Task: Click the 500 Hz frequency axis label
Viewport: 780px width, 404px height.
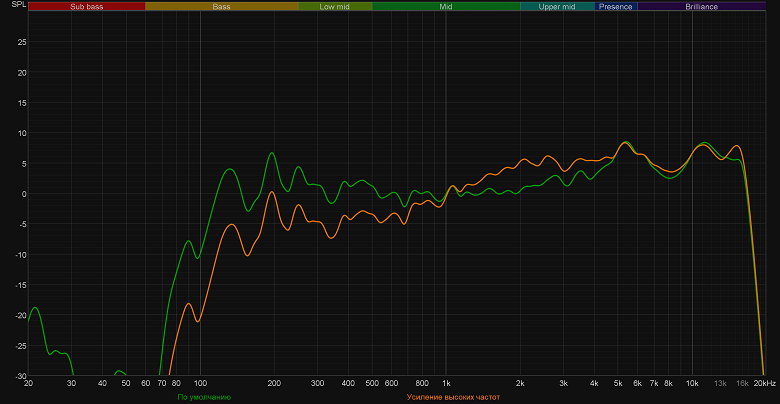Action: pyautogui.click(x=372, y=383)
